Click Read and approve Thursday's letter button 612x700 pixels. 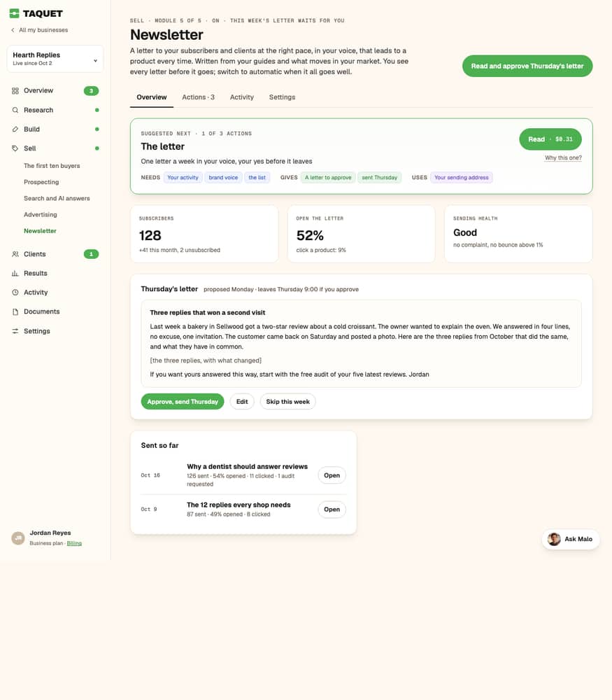[527, 66]
